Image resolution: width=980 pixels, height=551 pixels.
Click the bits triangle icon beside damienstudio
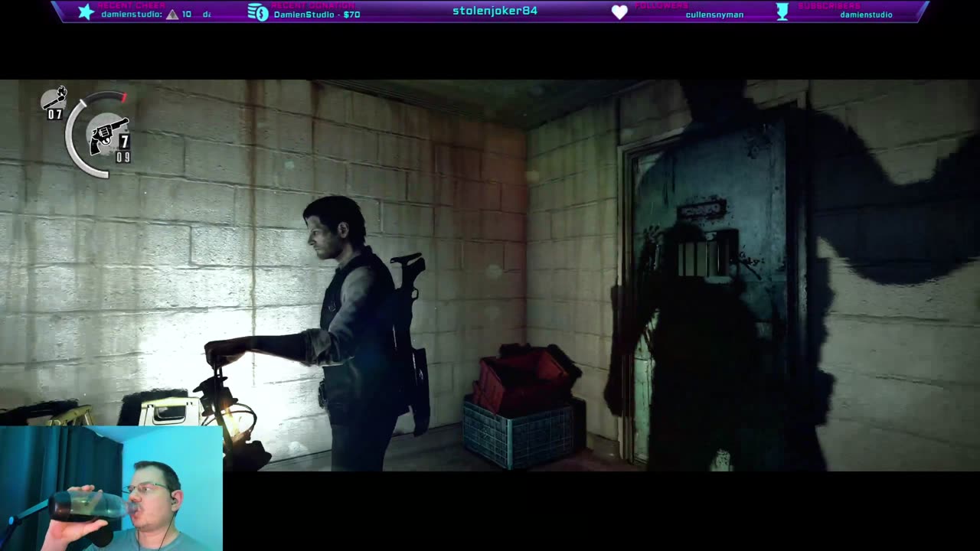[172, 15]
